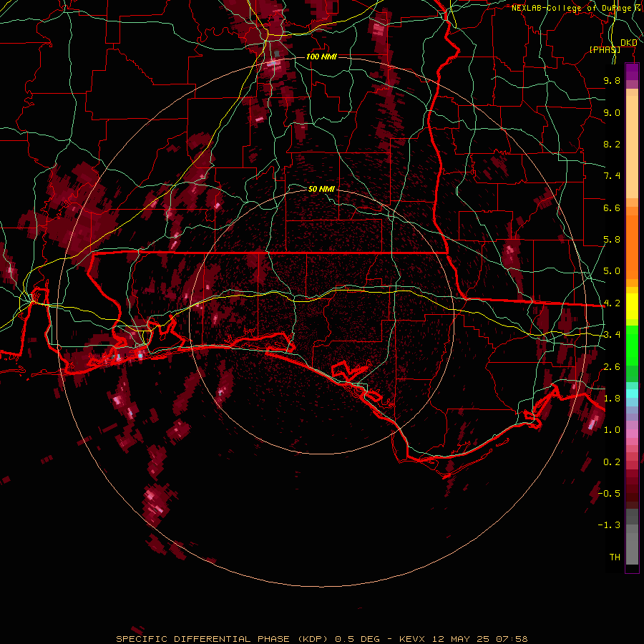Click the TH threshold label
Screen dimensions: 644x644
[x=615, y=557]
